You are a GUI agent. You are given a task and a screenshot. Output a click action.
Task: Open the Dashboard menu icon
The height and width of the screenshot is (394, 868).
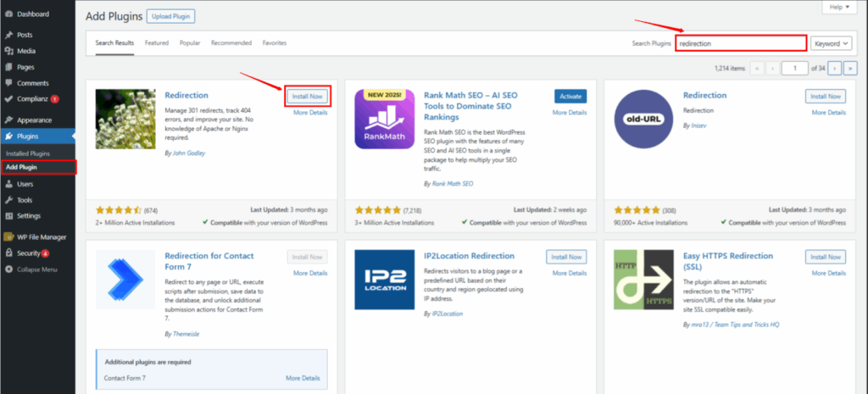[x=8, y=14]
